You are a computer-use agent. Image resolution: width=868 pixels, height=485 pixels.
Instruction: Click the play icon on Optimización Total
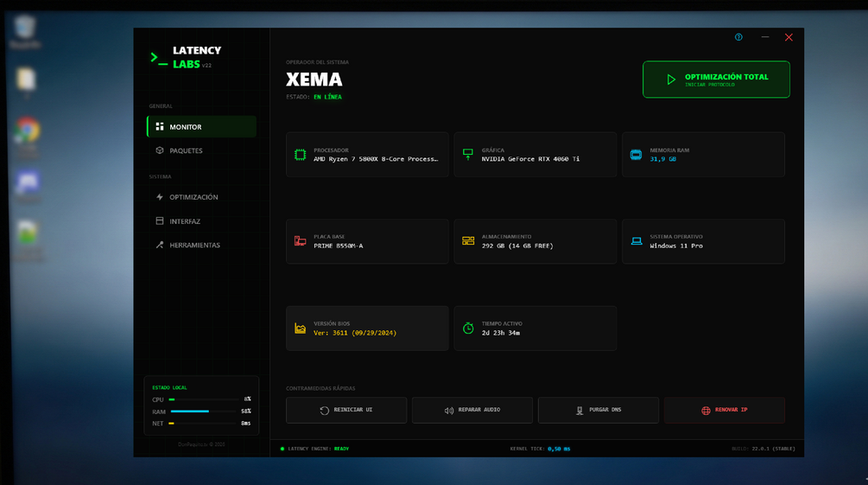pos(671,80)
